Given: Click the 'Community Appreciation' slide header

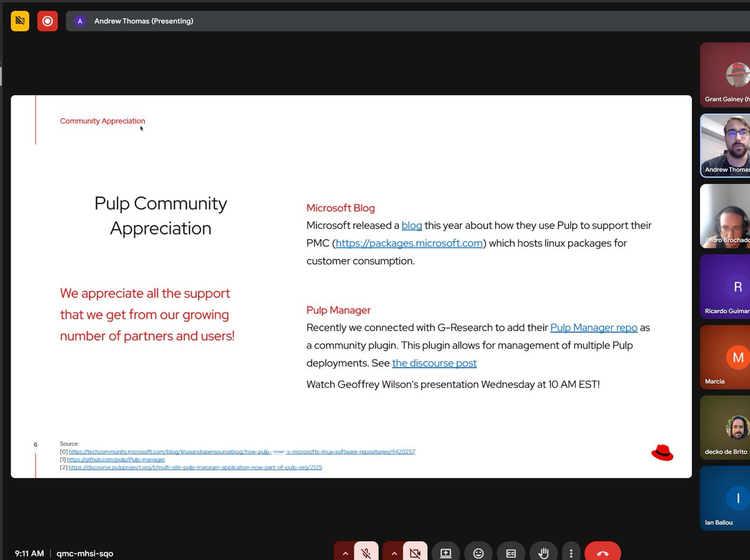Looking at the screenshot, I should 102,121.
